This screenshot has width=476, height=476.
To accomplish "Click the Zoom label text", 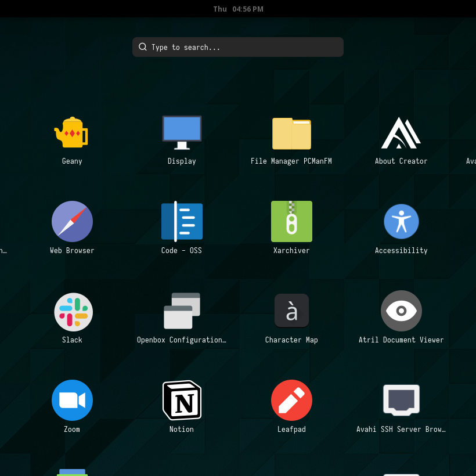I will (72, 429).
